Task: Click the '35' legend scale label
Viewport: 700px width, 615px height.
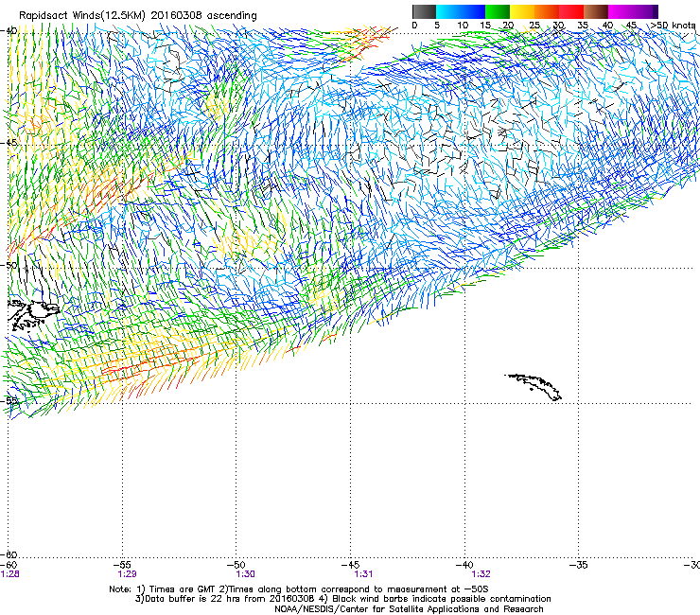Action: tap(583, 26)
